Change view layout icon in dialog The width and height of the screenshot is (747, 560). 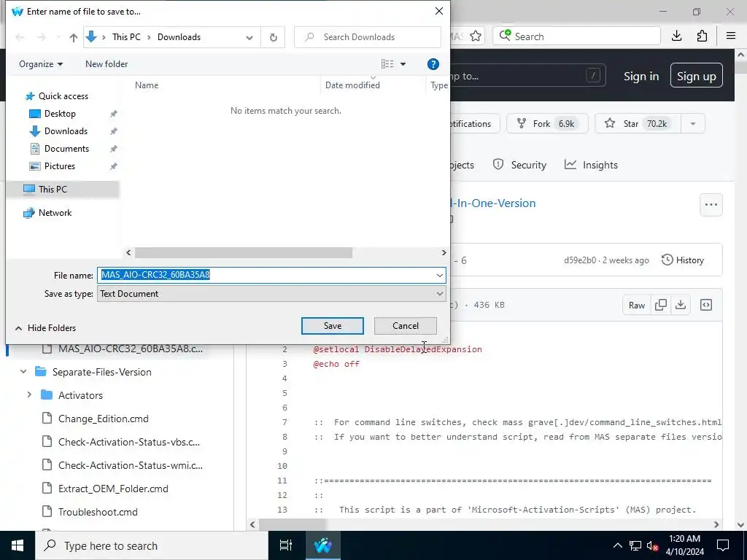387,64
